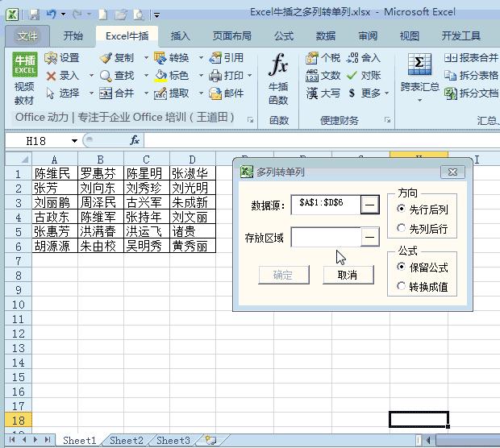The width and height of the screenshot is (500, 448).
Task: Select 保留公式 keep formula option
Action: (401, 267)
